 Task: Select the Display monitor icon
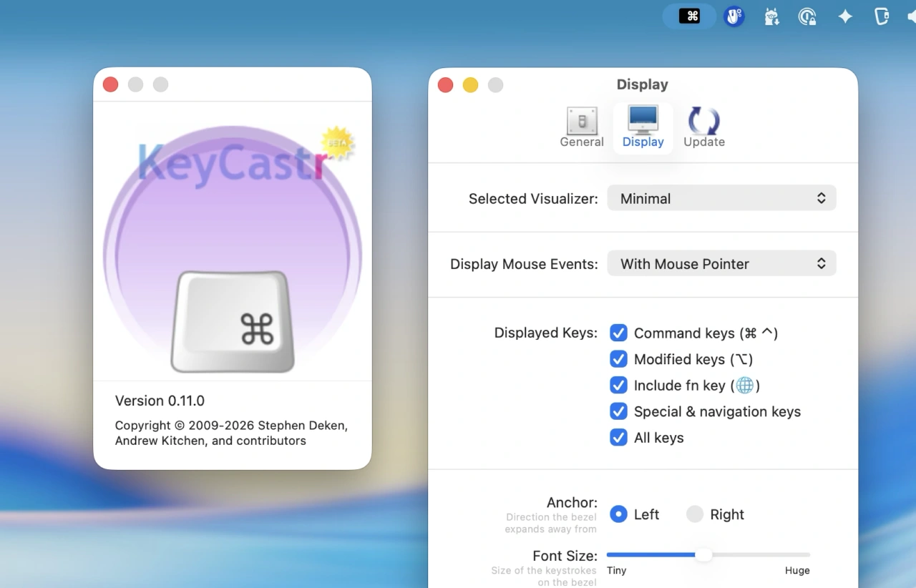coord(643,119)
